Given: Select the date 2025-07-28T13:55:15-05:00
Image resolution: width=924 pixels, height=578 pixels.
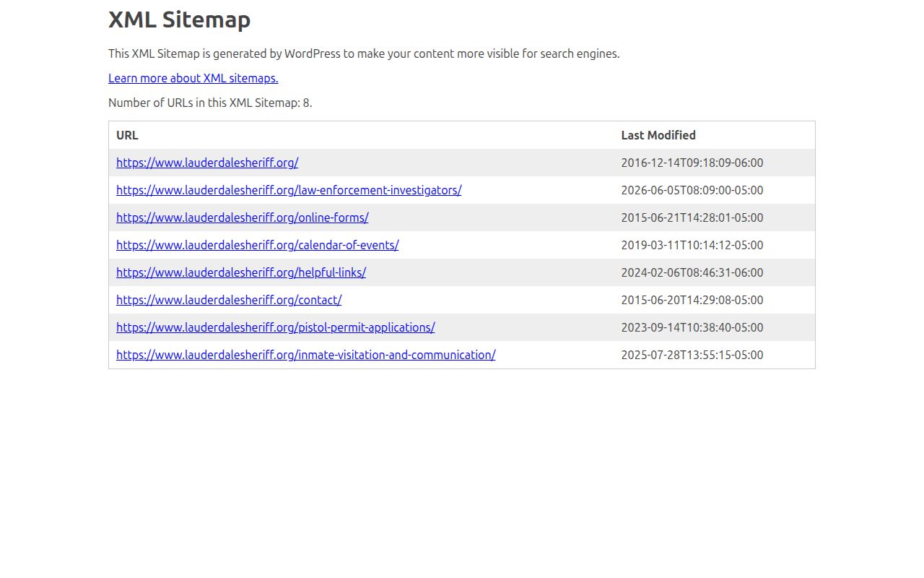Looking at the screenshot, I should 692,355.
